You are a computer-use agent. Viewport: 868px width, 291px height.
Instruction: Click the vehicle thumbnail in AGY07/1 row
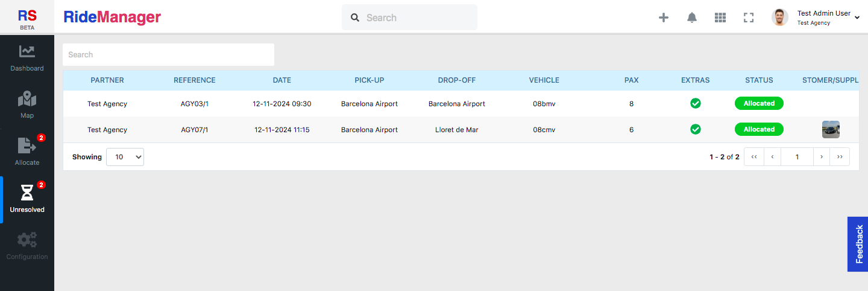[x=831, y=129]
